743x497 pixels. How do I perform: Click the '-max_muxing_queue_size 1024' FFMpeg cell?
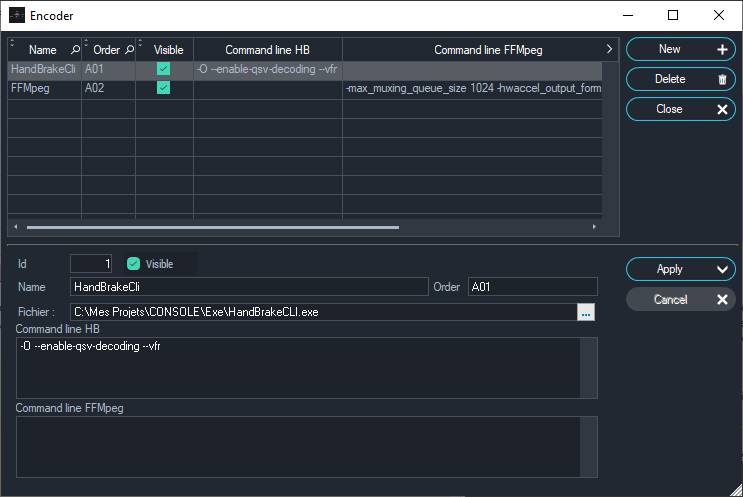click(x=472, y=88)
